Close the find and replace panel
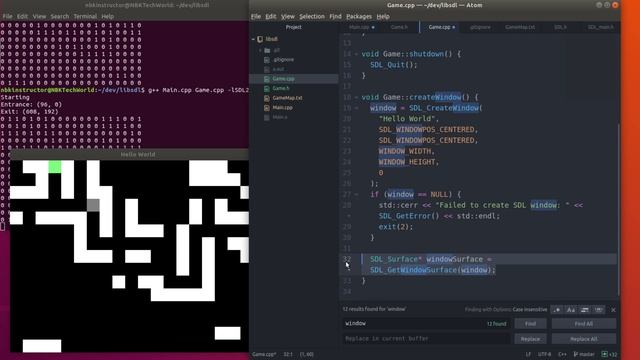The height and width of the screenshot is (360, 640). [613, 310]
